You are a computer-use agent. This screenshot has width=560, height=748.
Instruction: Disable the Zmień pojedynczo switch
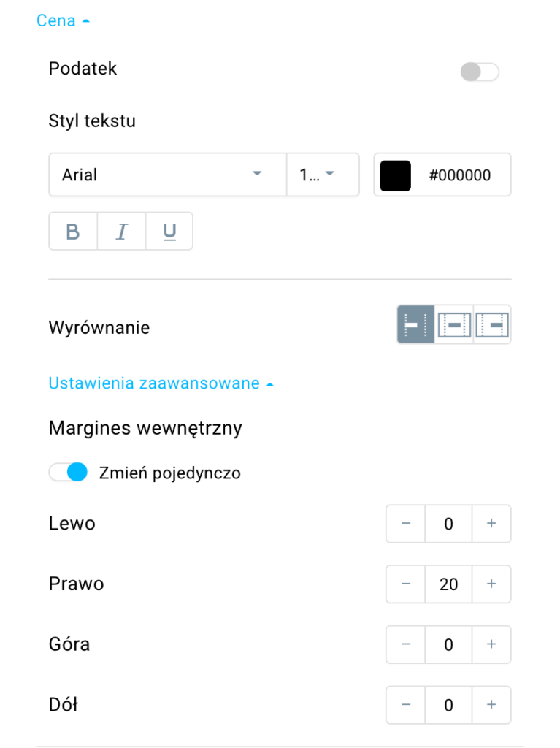tap(68, 473)
